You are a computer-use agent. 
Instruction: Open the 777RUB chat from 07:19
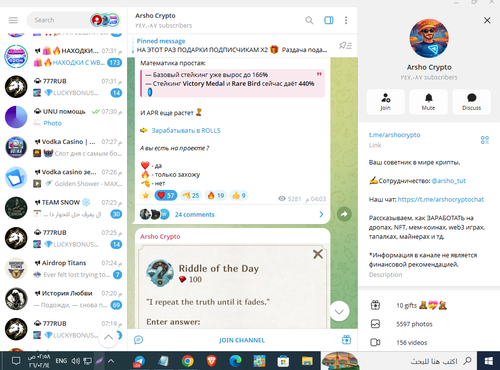[63, 330]
